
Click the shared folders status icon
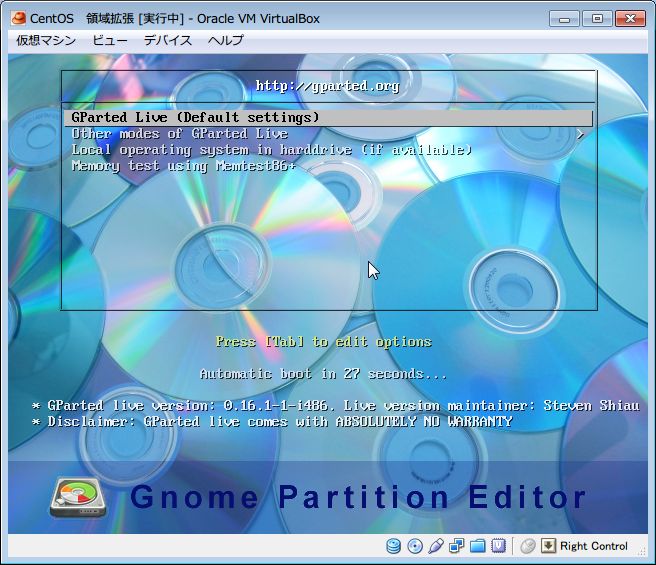[x=477, y=546]
